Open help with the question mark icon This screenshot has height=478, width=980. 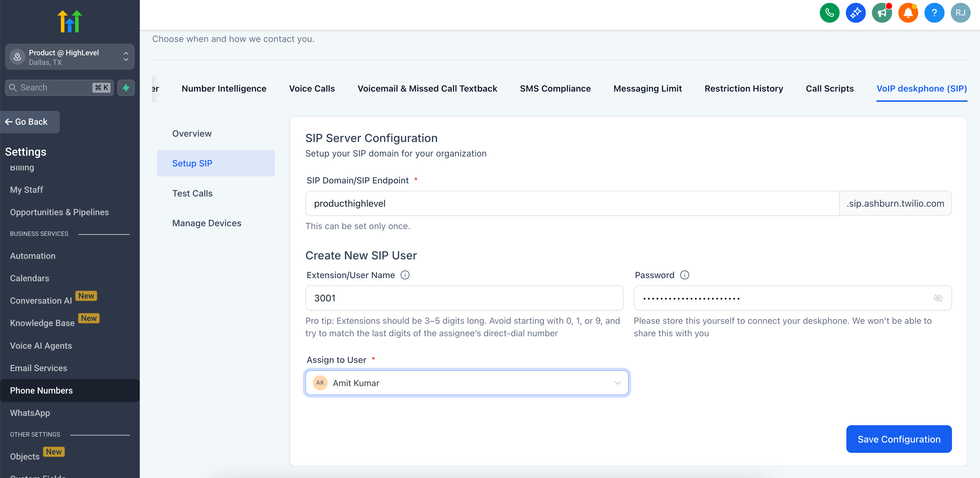(x=934, y=12)
